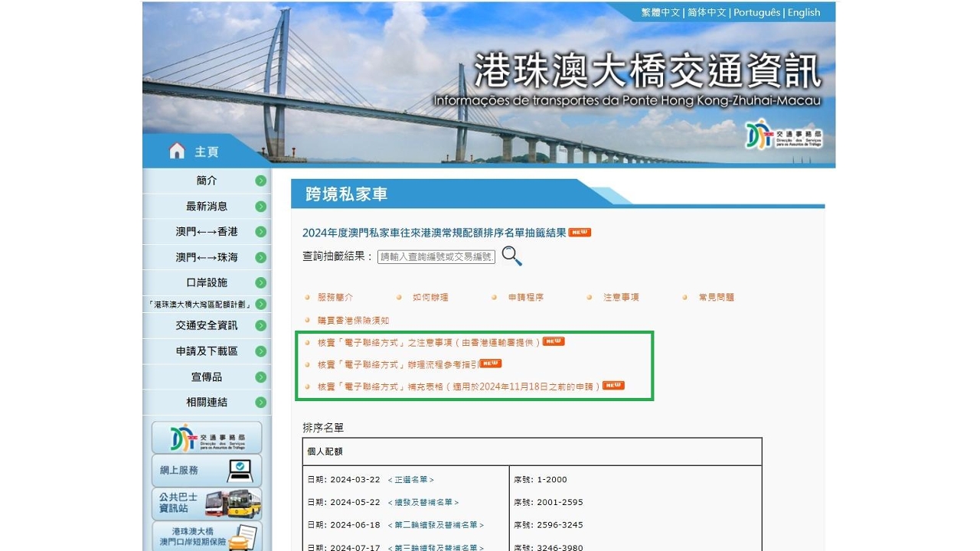Click the green arrow icon next to 宣傳品

pyautogui.click(x=261, y=377)
